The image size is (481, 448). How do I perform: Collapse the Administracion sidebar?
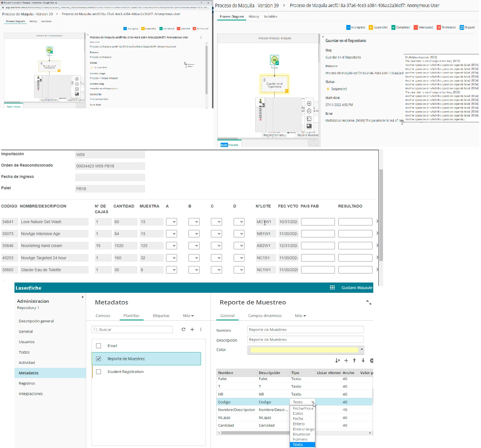[82, 297]
